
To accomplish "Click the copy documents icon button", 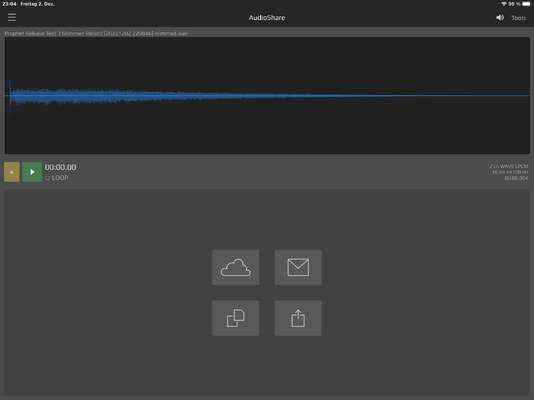I will [236, 318].
